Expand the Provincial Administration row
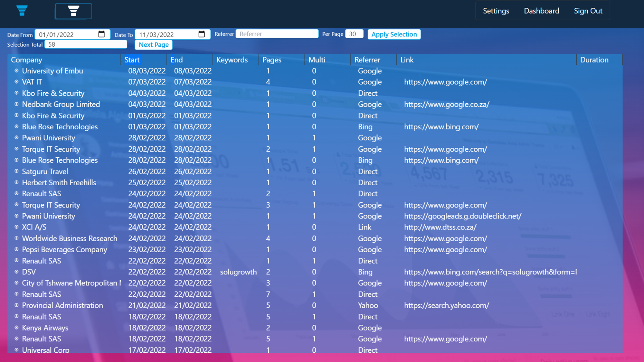 coord(16,305)
